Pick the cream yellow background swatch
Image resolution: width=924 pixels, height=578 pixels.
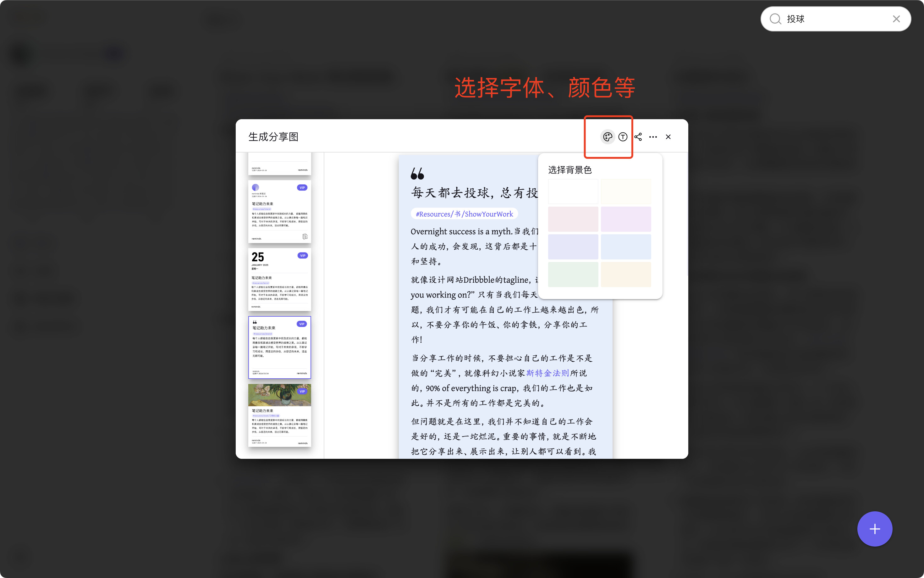(626, 275)
